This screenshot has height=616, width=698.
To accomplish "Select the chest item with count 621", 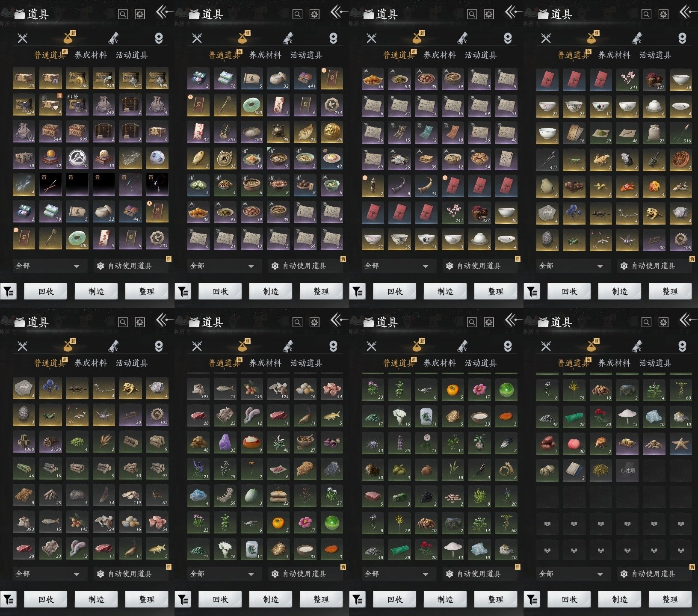I will point(130,78).
